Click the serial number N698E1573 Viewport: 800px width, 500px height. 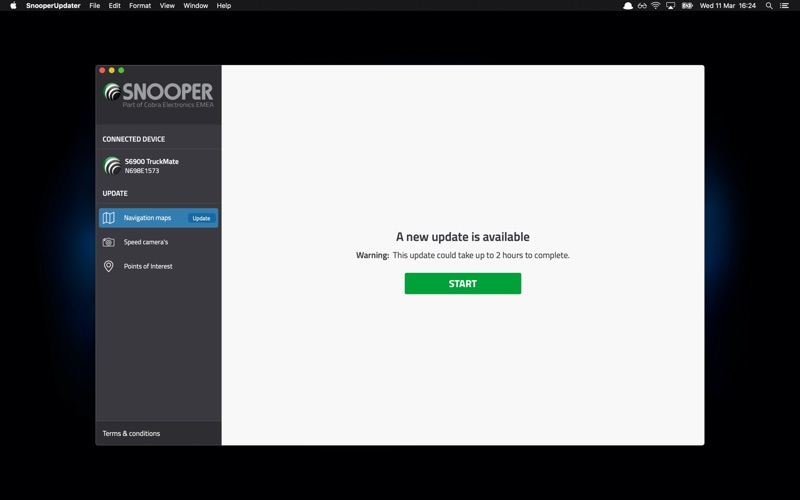pos(142,170)
